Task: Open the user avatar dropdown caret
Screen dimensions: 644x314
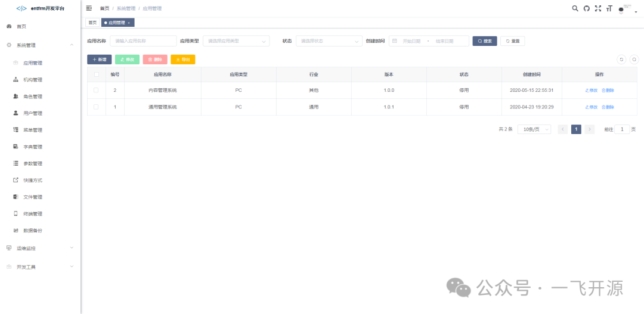Action: click(636, 11)
